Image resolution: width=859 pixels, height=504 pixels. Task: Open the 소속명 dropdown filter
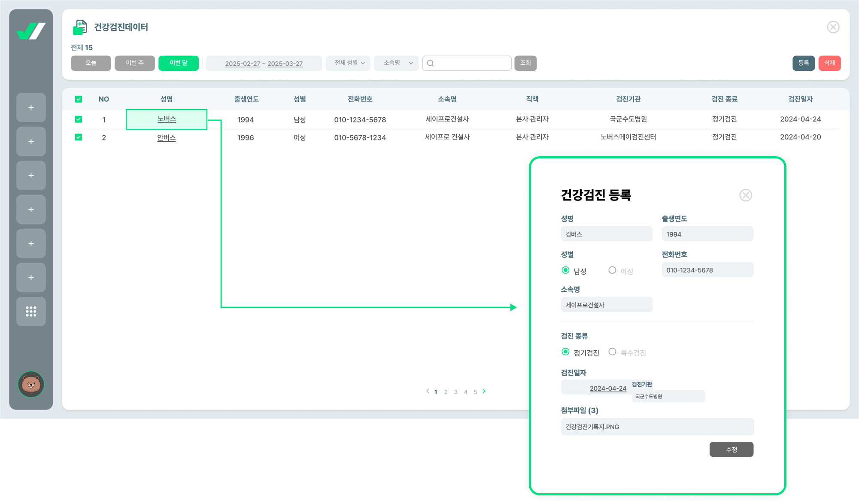click(x=396, y=63)
